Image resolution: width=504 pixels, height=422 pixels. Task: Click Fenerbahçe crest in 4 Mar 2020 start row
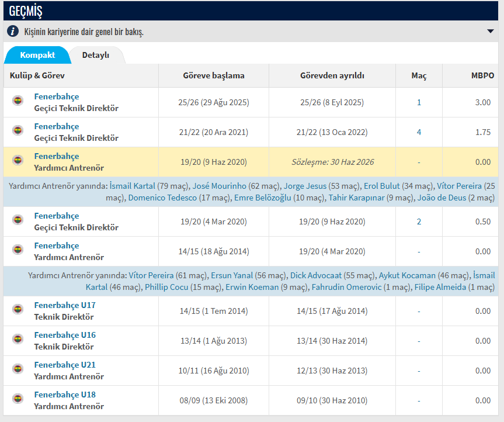(x=18, y=220)
